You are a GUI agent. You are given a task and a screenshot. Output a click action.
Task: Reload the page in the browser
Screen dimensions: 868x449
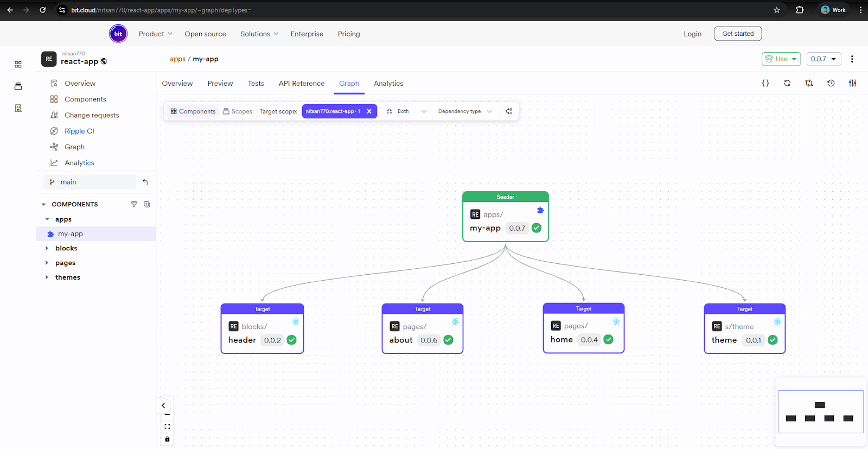[43, 10]
